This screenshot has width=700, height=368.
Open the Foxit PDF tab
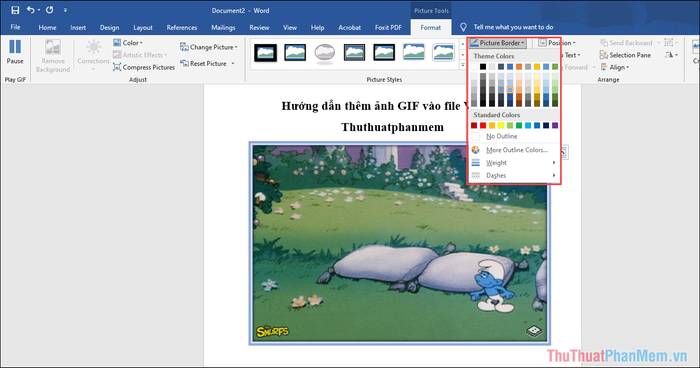388,27
